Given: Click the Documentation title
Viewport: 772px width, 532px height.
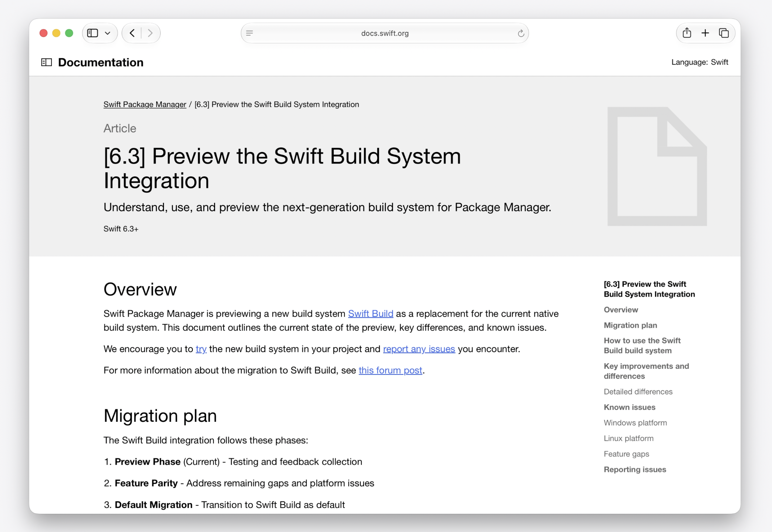Looking at the screenshot, I should coord(101,62).
